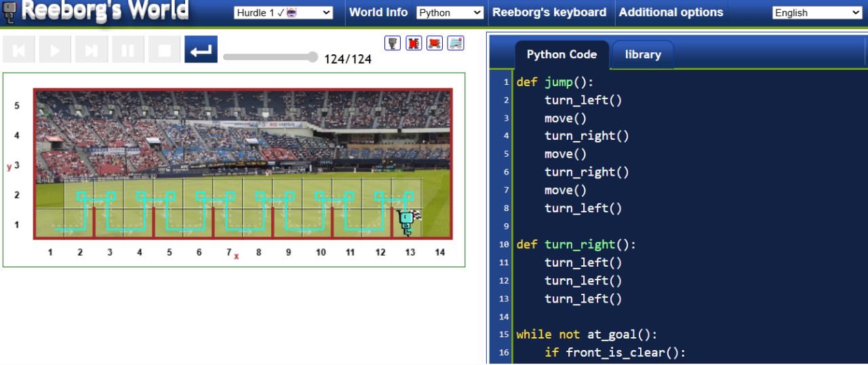Click code line 'def jump():'
This screenshot has height=365, width=868.
coord(555,82)
